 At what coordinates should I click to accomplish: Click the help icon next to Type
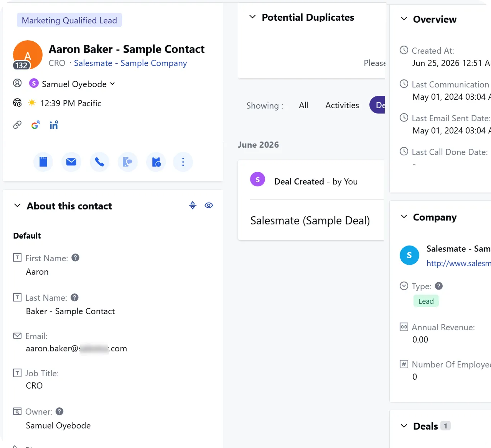[x=439, y=286]
